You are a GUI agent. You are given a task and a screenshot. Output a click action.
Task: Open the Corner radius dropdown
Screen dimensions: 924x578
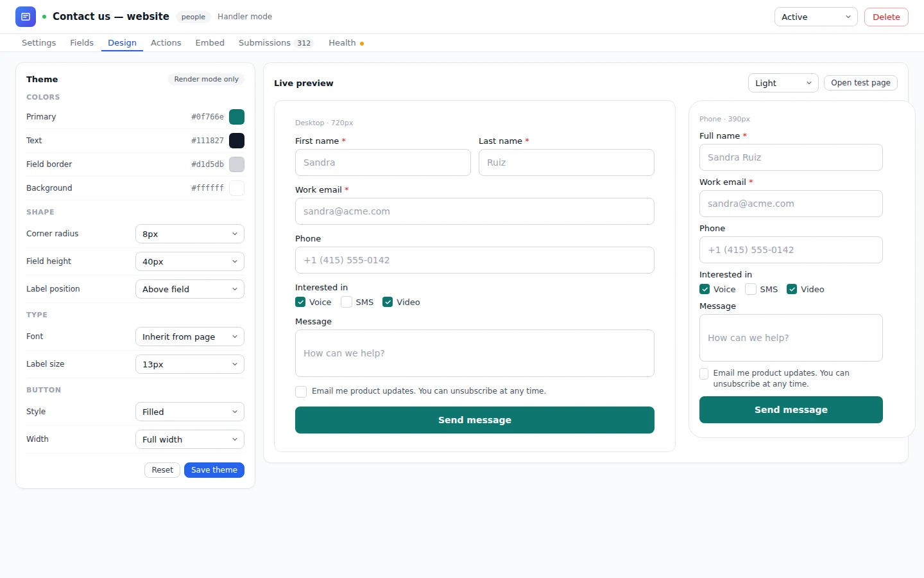click(x=190, y=234)
